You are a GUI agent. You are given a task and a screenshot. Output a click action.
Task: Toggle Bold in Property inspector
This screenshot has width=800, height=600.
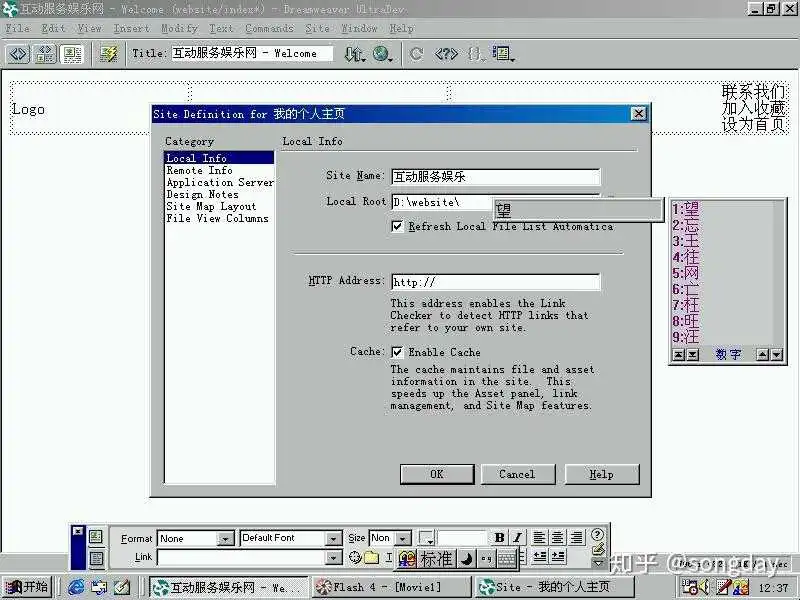[499, 537]
